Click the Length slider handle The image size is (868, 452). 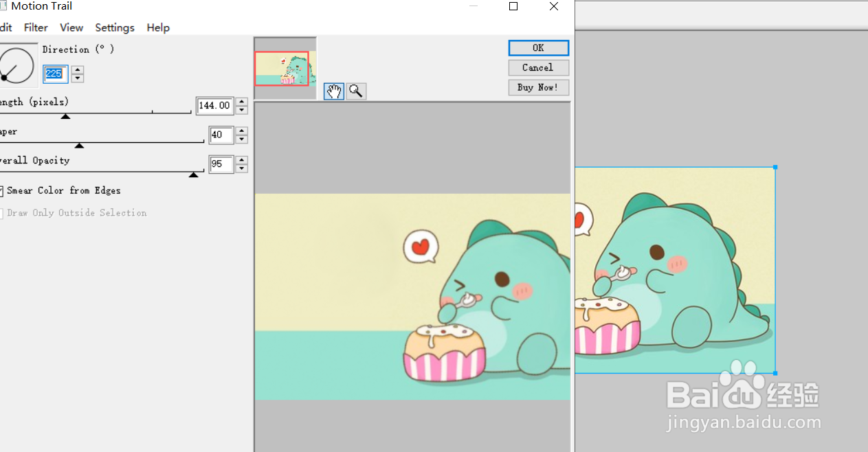click(65, 116)
